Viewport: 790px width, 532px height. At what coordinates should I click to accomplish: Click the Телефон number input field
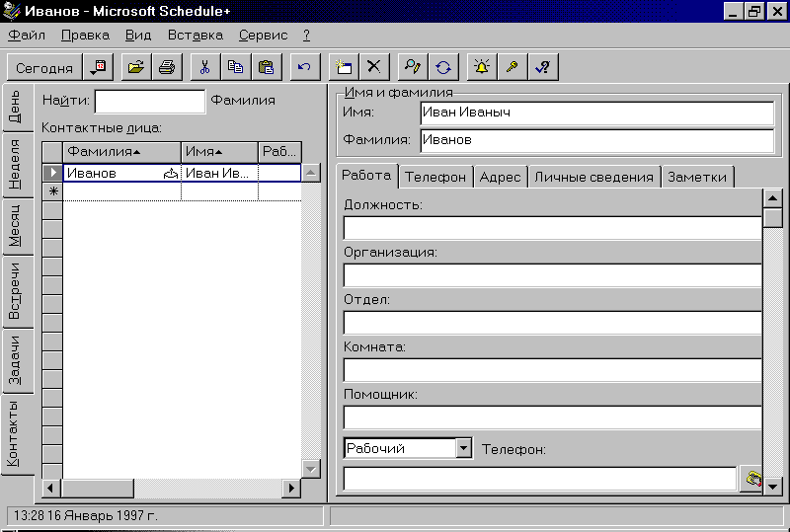(x=540, y=479)
